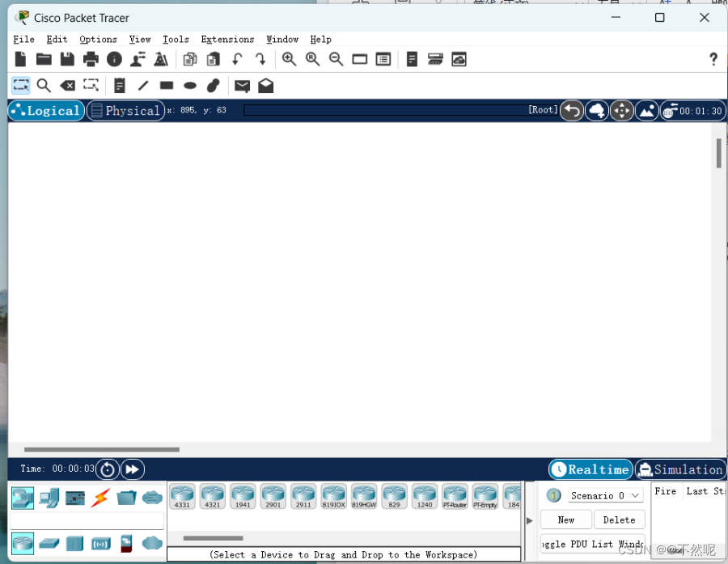Open the Custom Devices dialog icon

point(383,59)
